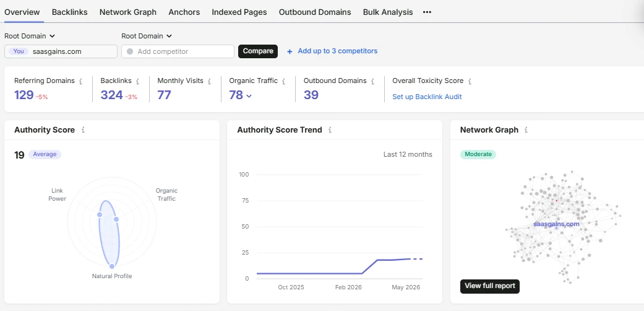Click the Organic Traffic point on radar chart
This screenshot has height=311, width=644.
(x=116, y=219)
